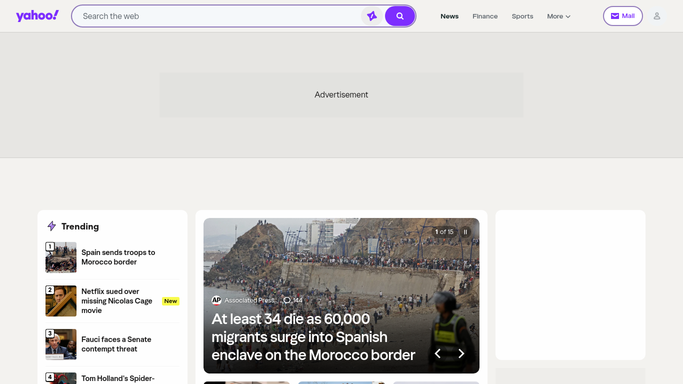
Task: Click the 1 of 15 slide counter
Action: (444, 232)
